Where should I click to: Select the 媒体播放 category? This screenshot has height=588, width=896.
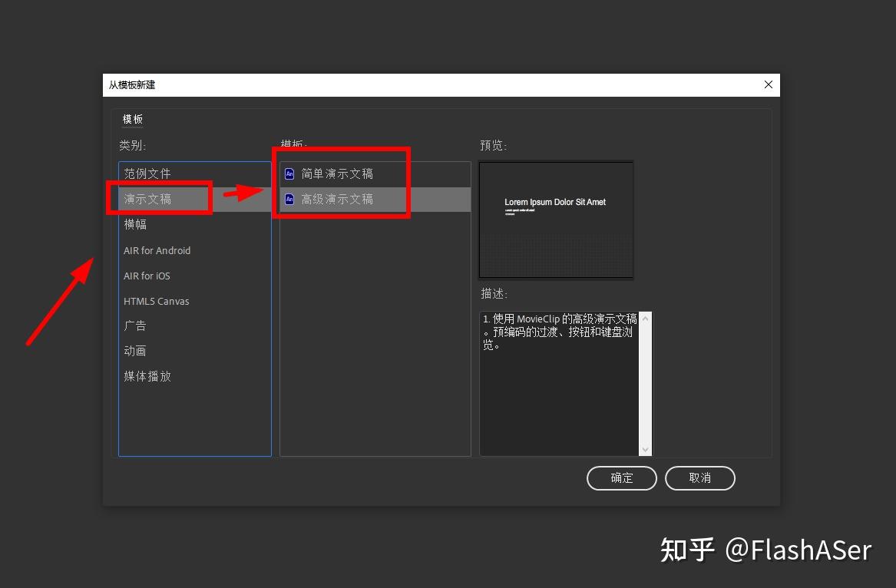pos(147,376)
